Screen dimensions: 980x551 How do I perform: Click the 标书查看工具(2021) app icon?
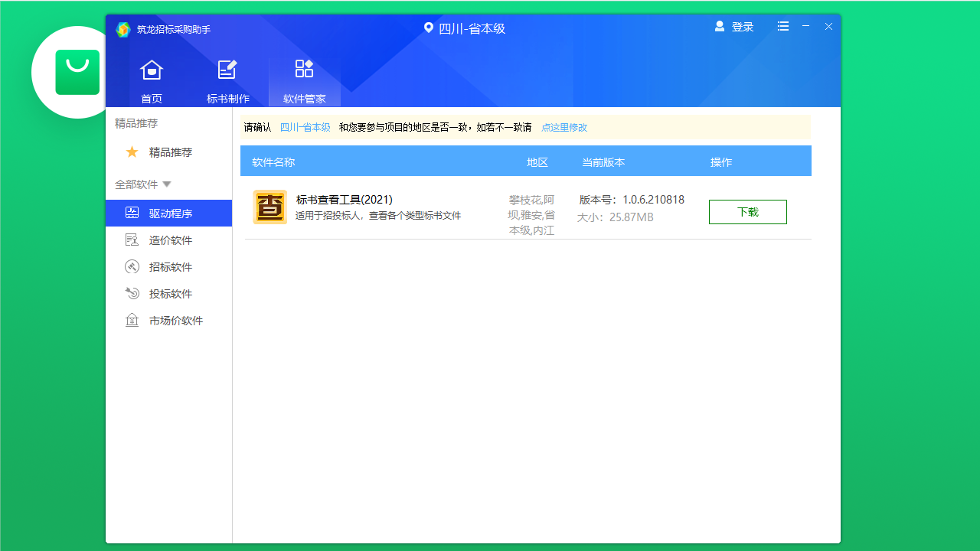pos(269,207)
